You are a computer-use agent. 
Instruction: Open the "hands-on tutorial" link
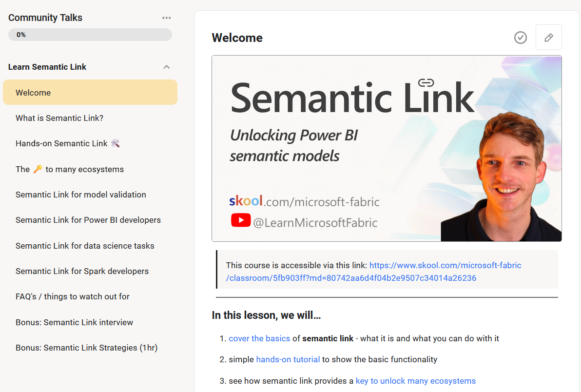[x=288, y=359]
